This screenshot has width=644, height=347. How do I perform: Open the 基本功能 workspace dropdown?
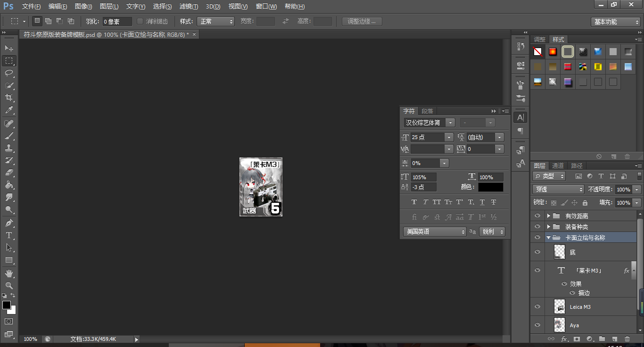(616, 22)
